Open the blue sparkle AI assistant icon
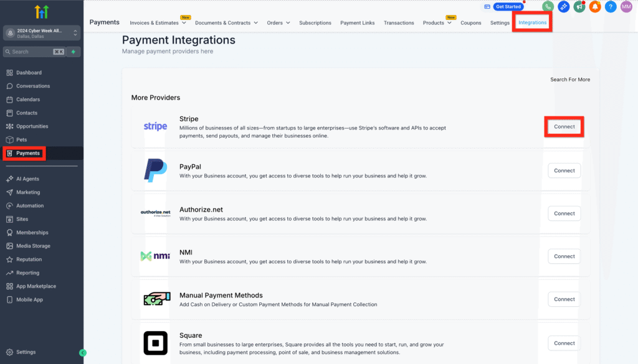Image resolution: width=638 pixels, height=364 pixels. 564,7
